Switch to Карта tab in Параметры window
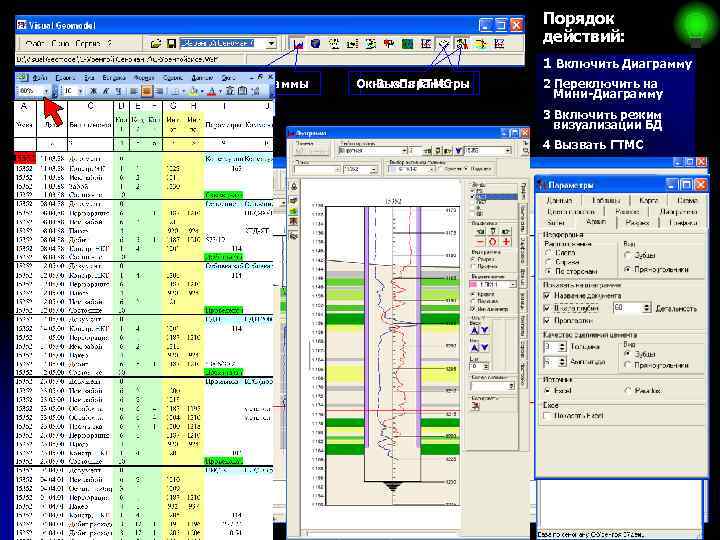This screenshot has width=720, height=540. tap(648, 200)
